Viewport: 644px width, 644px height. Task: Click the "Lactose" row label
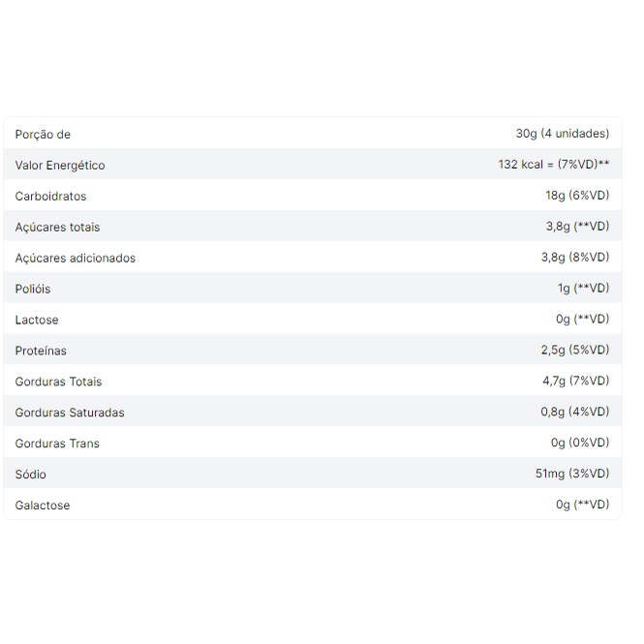point(37,321)
